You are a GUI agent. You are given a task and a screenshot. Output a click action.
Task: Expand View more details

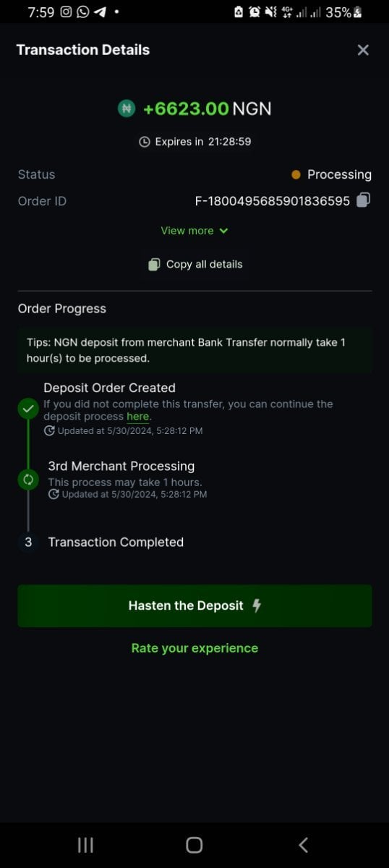(194, 231)
